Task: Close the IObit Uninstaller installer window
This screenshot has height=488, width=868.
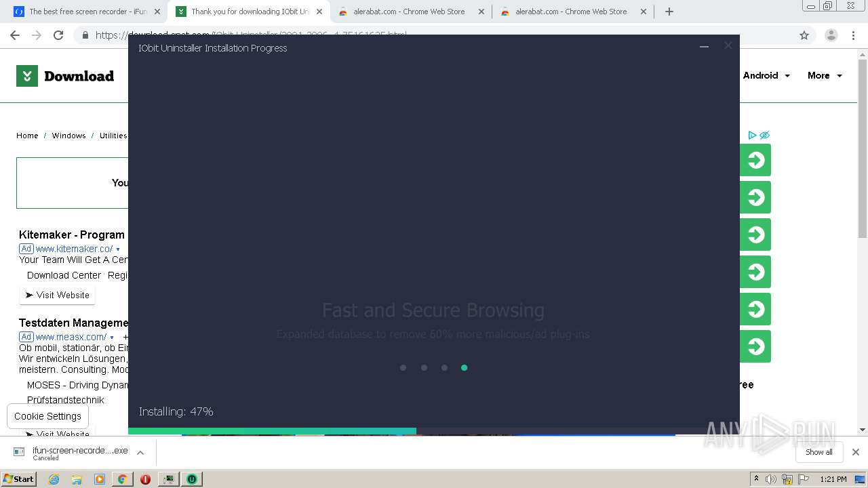Action: pyautogui.click(x=728, y=45)
